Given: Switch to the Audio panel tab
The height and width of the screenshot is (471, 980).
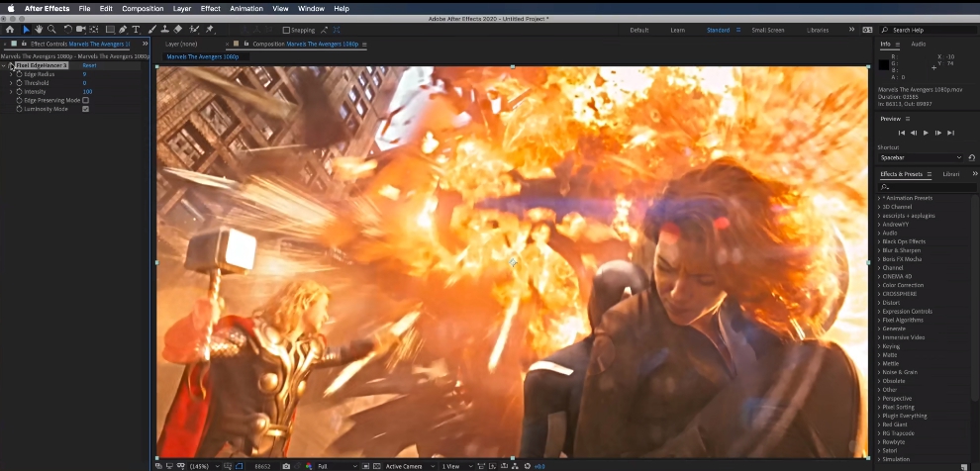Looking at the screenshot, I should click(918, 44).
